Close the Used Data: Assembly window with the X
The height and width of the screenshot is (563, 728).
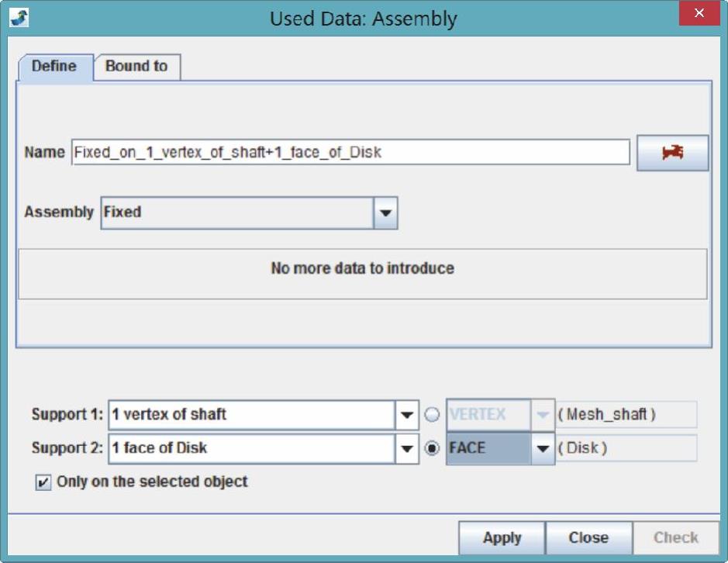pyautogui.click(x=700, y=15)
